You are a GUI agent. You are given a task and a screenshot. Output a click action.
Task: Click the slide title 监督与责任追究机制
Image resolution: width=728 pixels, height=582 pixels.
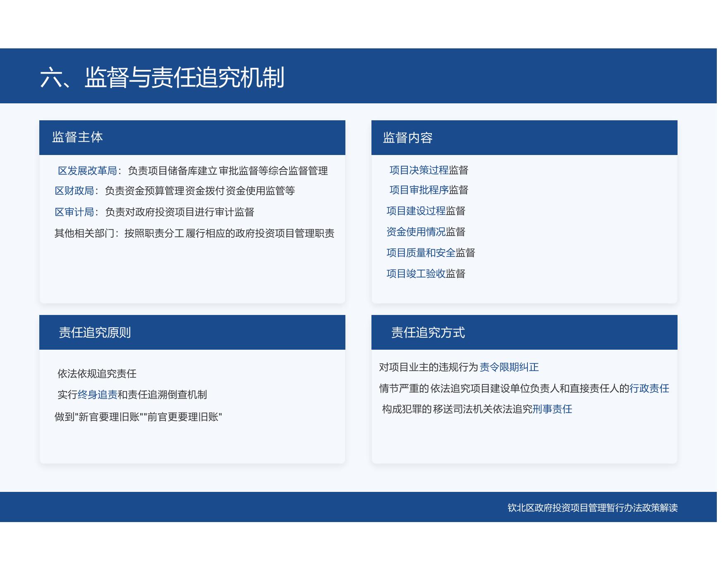pos(162,77)
